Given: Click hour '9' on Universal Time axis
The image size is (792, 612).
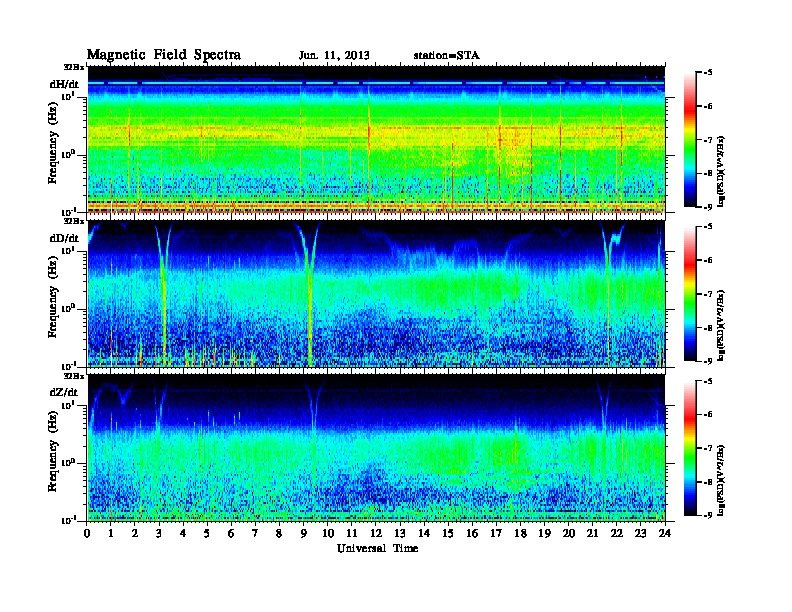Looking at the screenshot, I should 304,533.
